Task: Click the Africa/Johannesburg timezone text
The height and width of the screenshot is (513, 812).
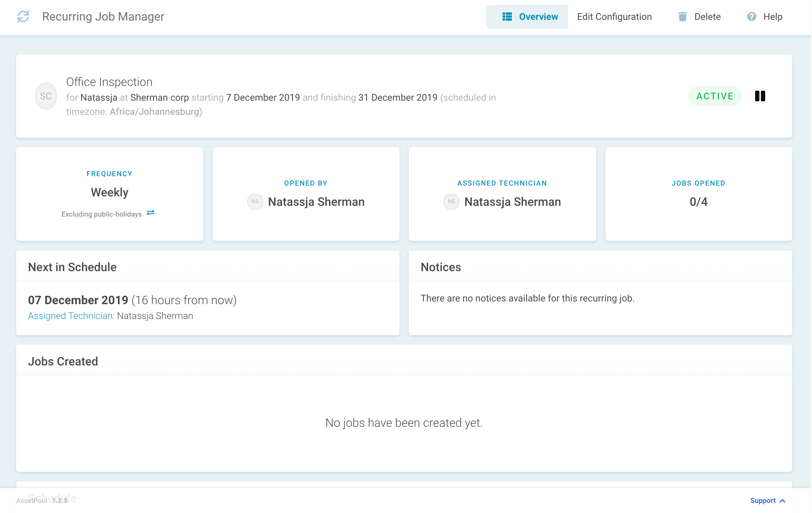Action: (x=155, y=111)
